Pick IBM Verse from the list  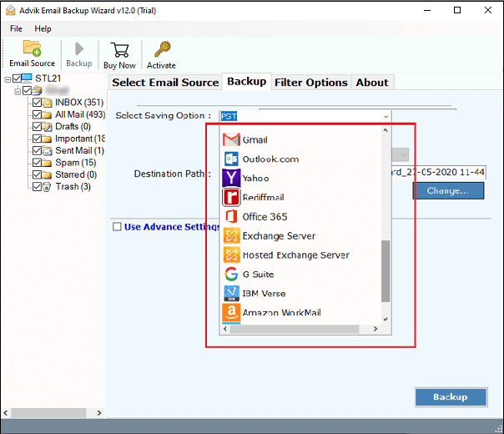tap(254, 294)
